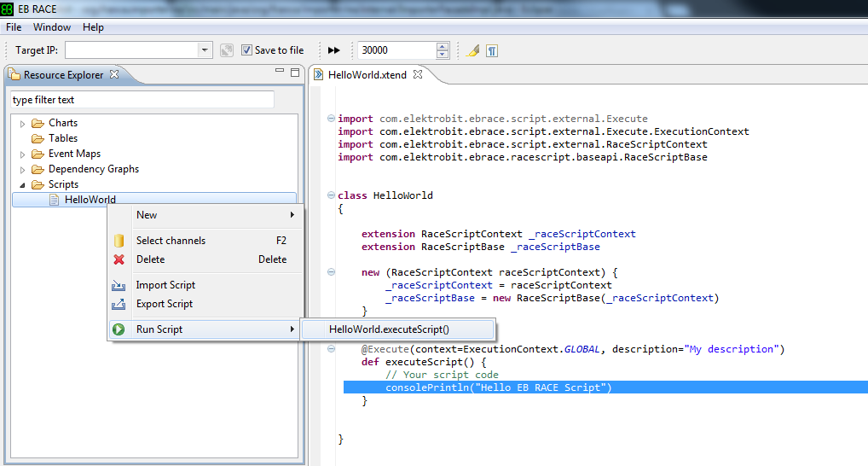Click the Resource Explorer panel folder icon
The image size is (868, 466).
[14, 74]
